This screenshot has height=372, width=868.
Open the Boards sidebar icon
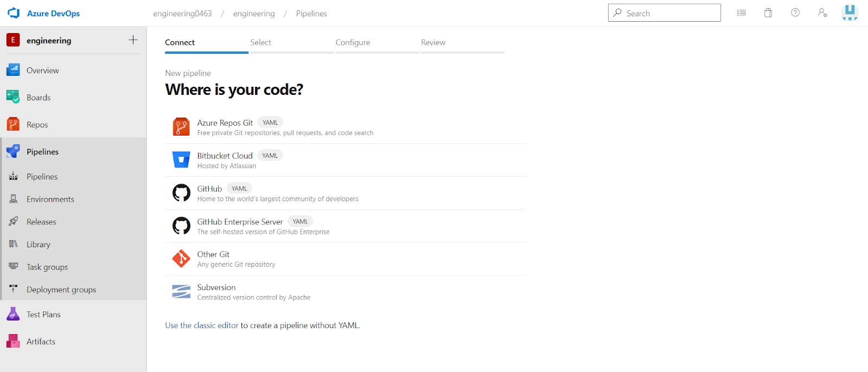pyautogui.click(x=13, y=97)
